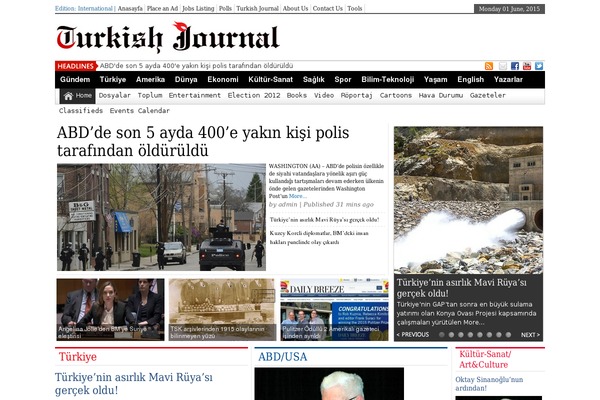Open main headline about ABD police killings
Screen dimensions: 600x400
(203, 141)
